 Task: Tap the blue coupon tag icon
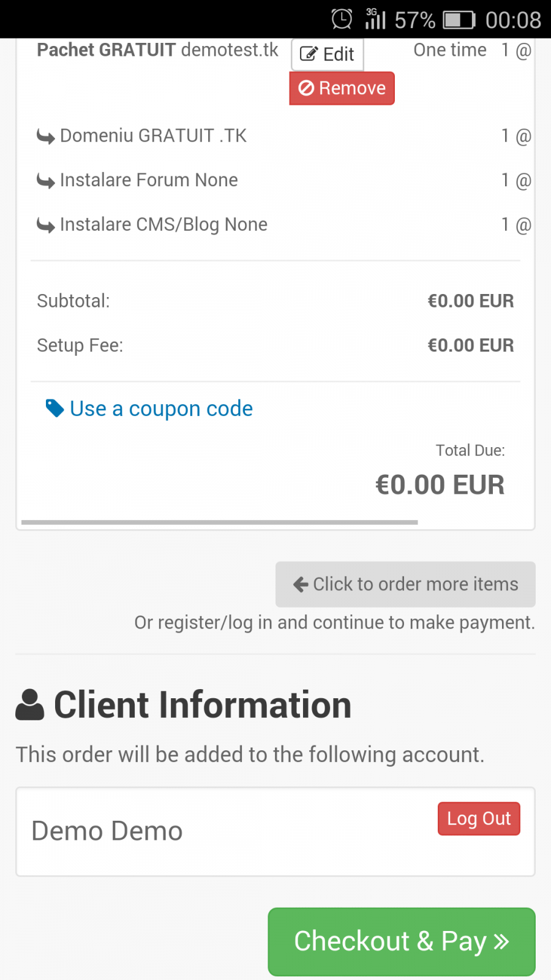tap(55, 409)
